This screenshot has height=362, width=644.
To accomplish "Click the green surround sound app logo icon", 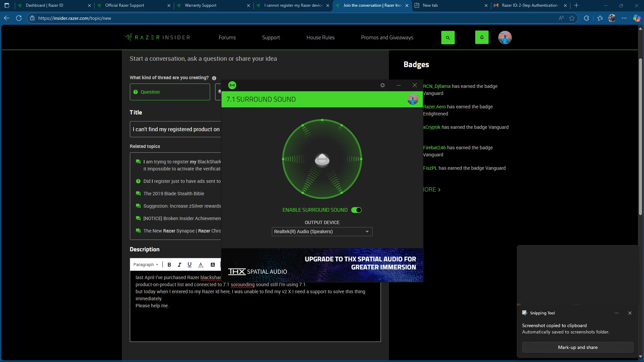I will pos(232,85).
